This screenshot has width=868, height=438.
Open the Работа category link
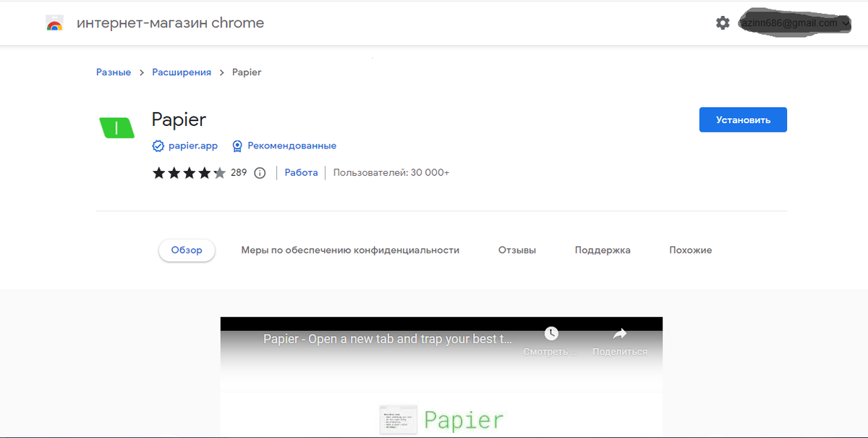coord(301,173)
